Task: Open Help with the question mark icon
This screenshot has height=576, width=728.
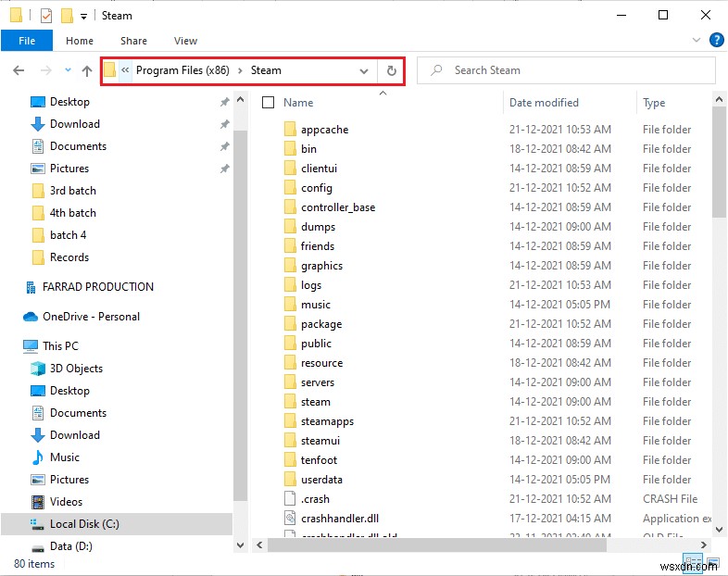Action: pos(716,40)
